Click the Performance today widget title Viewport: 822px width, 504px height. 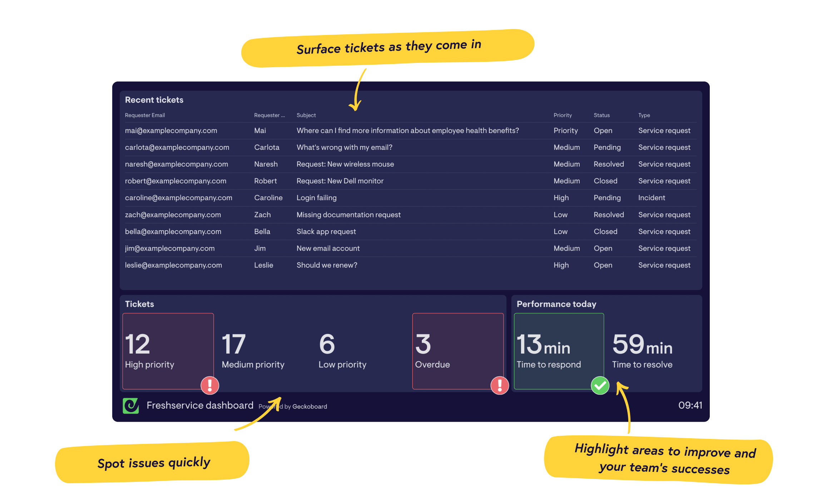(x=556, y=304)
